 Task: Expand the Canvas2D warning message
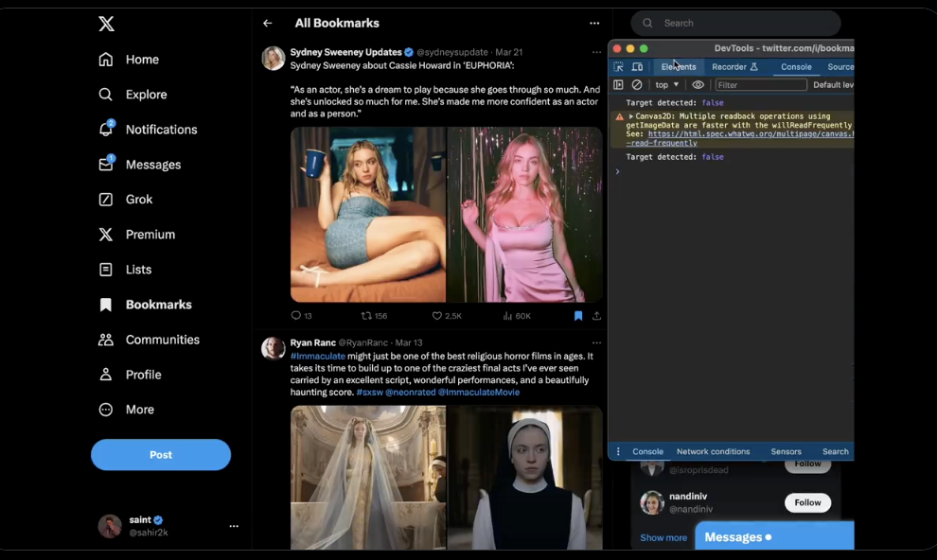[x=631, y=116]
